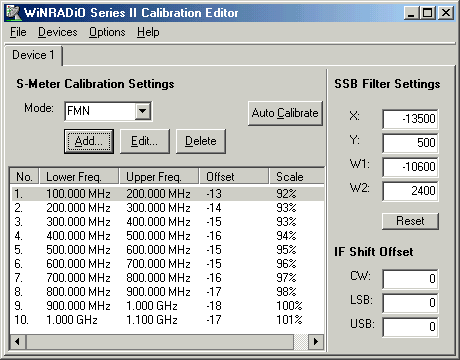The height and width of the screenshot is (360, 460).
Task: Click the No. column header
Action: coord(24,176)
